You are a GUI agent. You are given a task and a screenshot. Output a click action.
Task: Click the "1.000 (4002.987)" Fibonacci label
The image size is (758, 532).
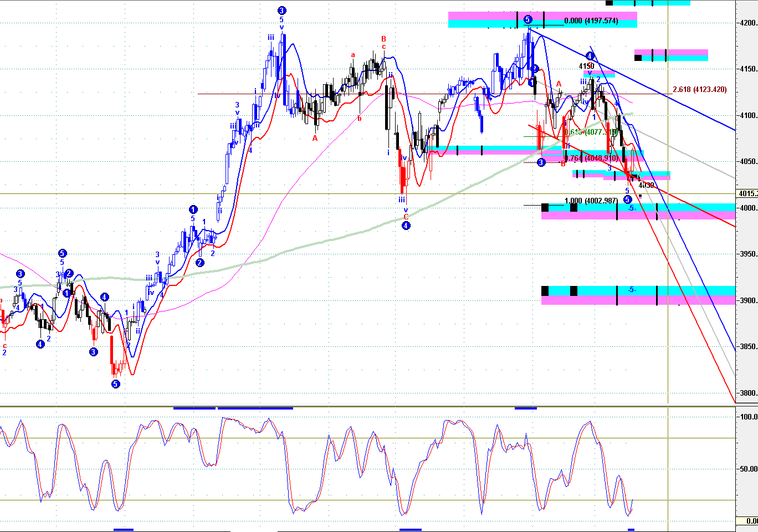click(x=591, y=201)
